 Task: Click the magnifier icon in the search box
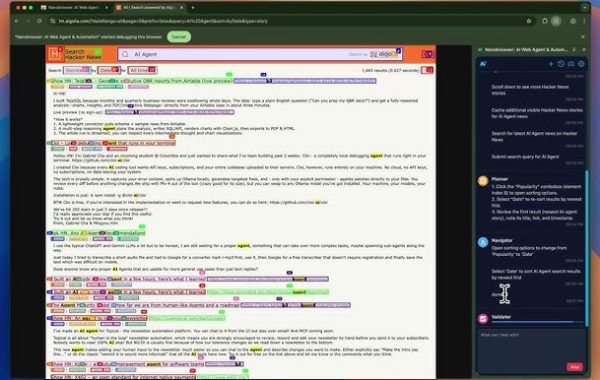coord(125,54)
